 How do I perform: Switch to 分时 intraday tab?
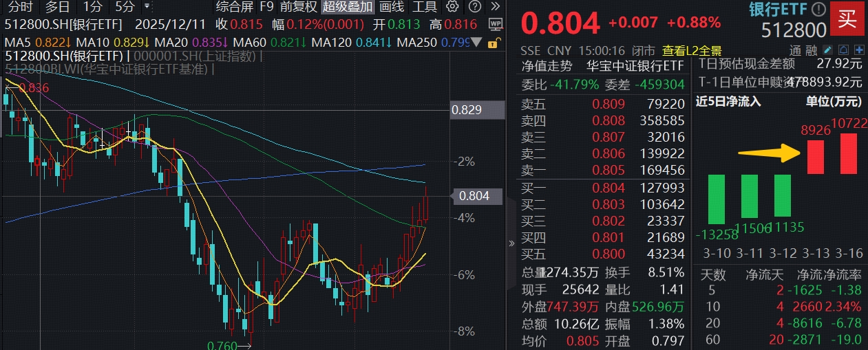tap(19, 8)
